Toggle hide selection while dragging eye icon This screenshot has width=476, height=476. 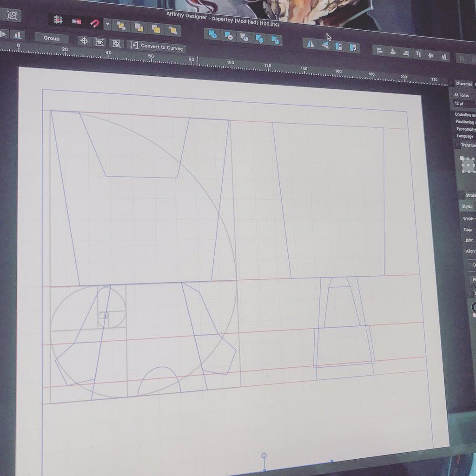[x=99, y=42]
